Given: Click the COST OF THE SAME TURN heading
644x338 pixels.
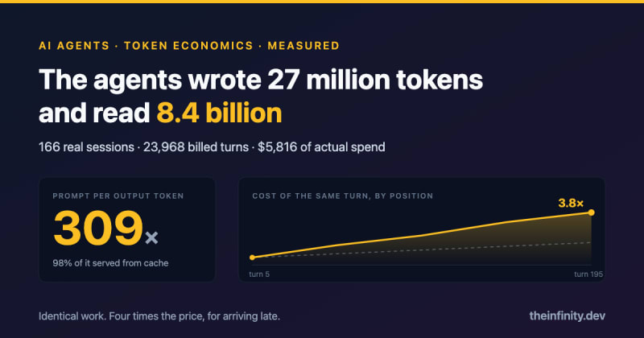Looking at the screenshot, I should tap(343, 196).
